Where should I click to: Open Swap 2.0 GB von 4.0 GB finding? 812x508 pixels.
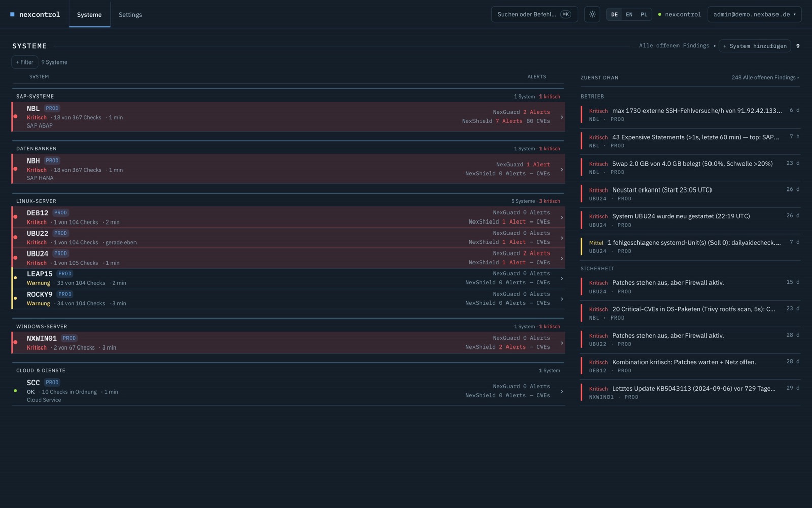click(x=690, y=167)
